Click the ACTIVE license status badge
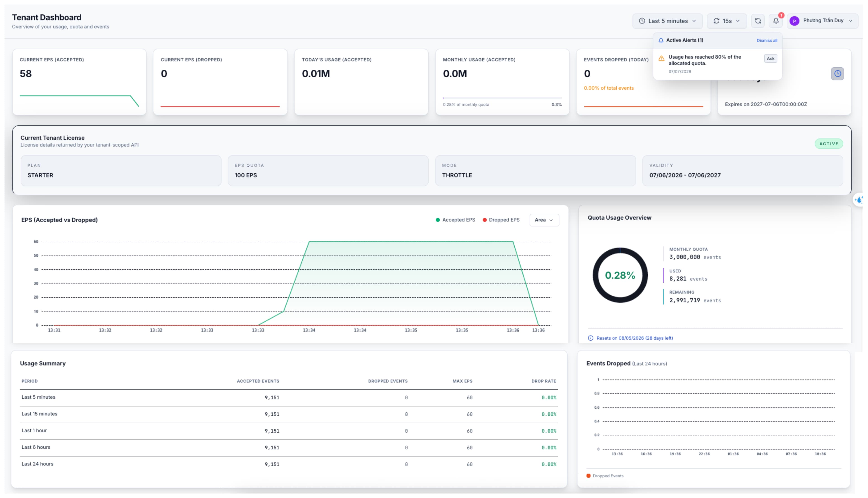 pyautogui.click(x=828, y=144)
